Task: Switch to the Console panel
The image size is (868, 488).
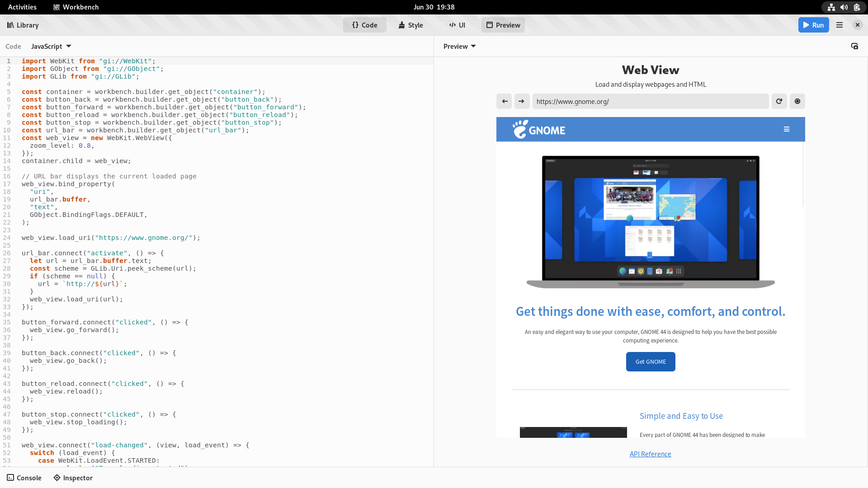Action: point(24,477)
